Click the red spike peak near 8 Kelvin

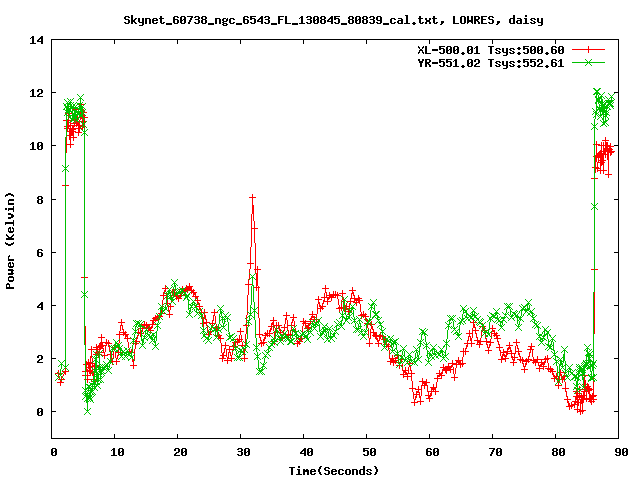pos(252,197)
